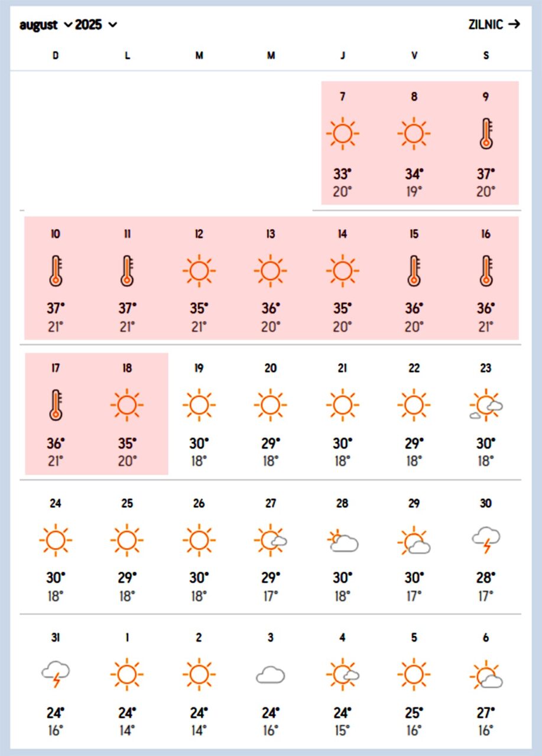Screen dimensions: 542x756
Task: Click the cloud icon on day 3
Action: [271, 674]
